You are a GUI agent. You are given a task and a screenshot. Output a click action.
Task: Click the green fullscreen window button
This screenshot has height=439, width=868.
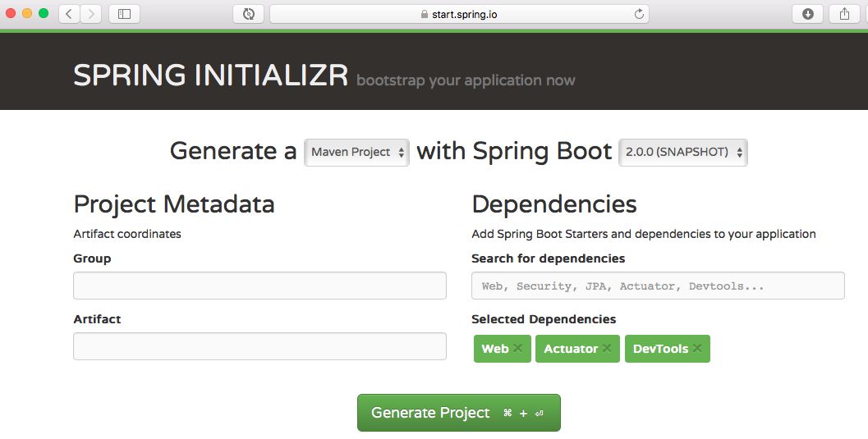point(44,14)
